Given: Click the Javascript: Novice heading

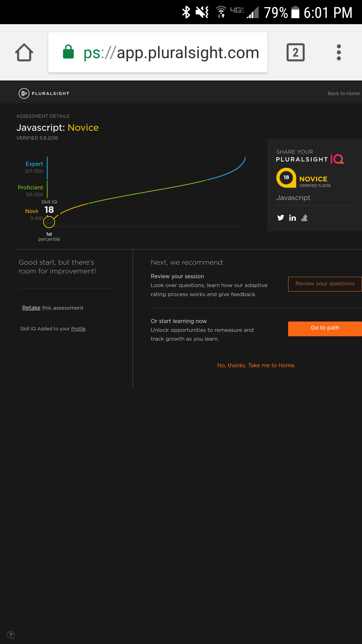Looking at the screenshot, I should coord(57,128).
